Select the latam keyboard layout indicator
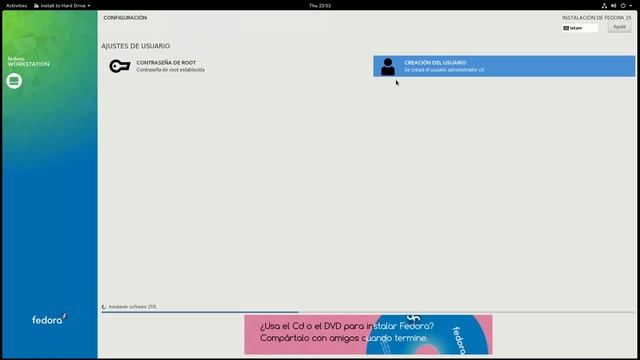Image resolution: width=640 pixels, height=360 pixels. tap(580, 28)
